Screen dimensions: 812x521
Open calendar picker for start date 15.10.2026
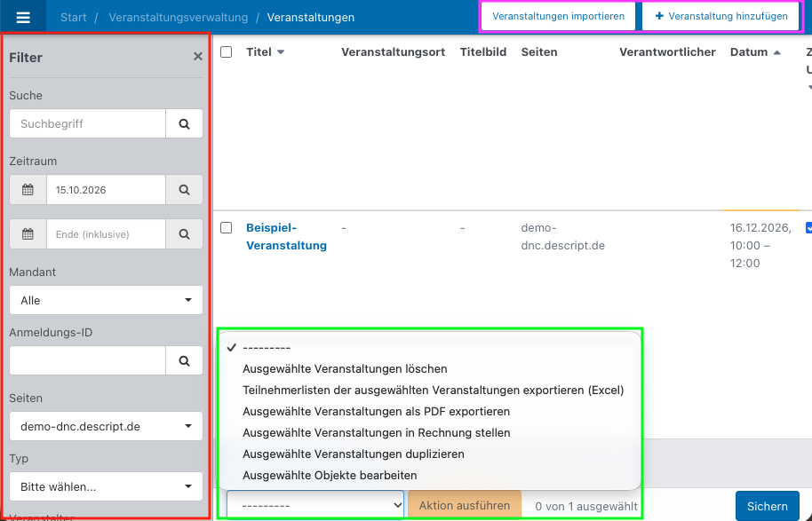tap(28, 190)
